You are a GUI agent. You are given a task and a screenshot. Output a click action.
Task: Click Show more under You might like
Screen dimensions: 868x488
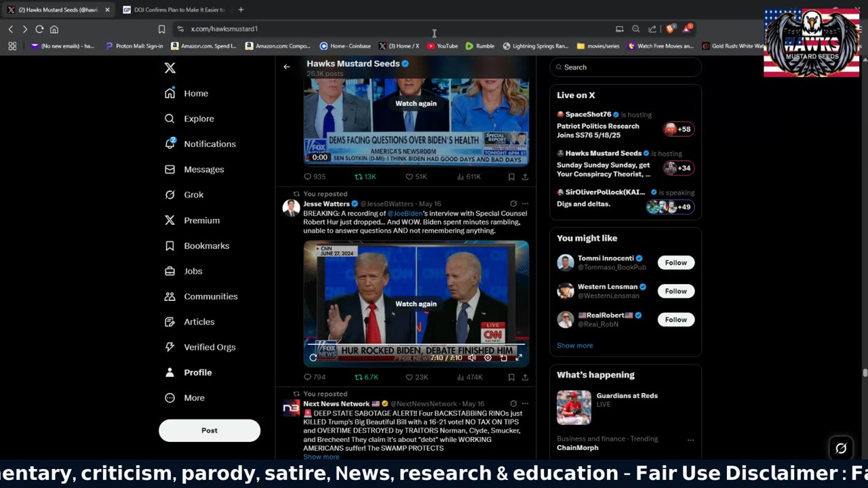click(574, 346)
